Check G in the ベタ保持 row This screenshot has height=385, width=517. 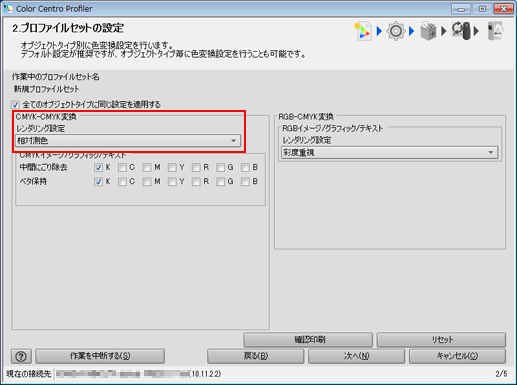[220, 182]
